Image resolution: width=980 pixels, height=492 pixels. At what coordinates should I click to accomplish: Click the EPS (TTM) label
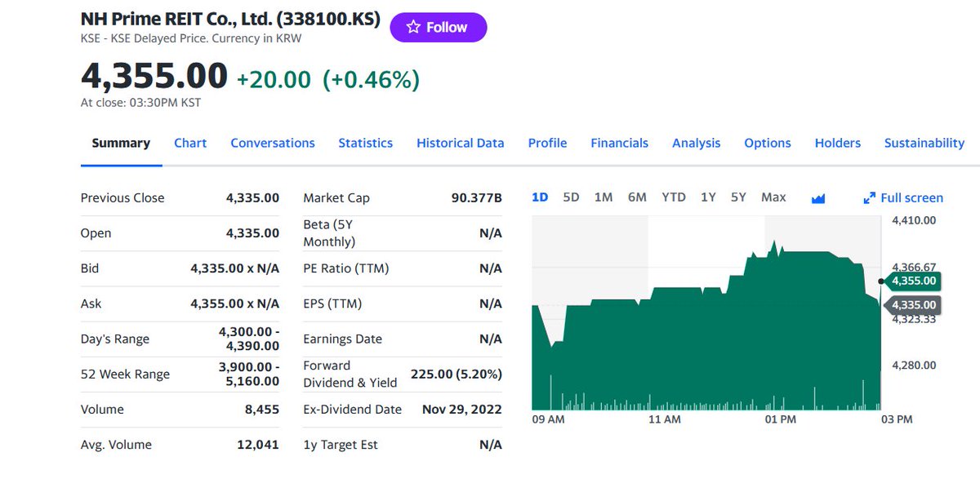click(x=332, y=304)
